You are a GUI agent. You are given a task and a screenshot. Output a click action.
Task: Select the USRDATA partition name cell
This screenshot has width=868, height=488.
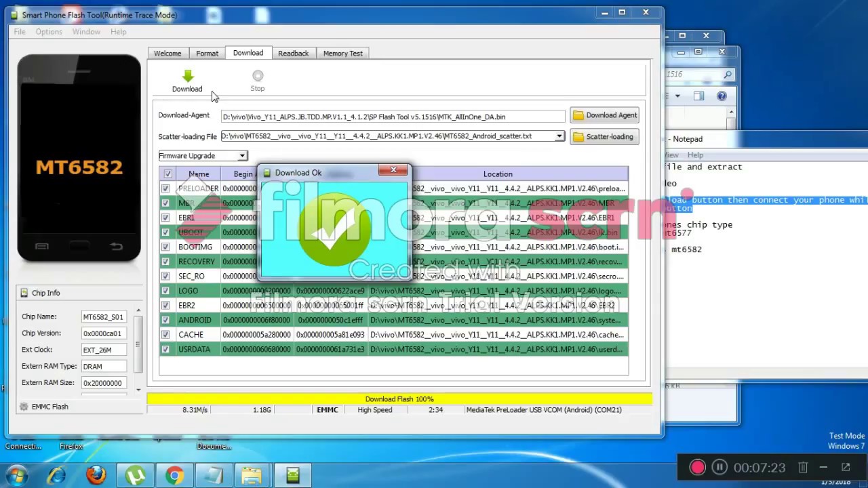[x=198, y=349]
